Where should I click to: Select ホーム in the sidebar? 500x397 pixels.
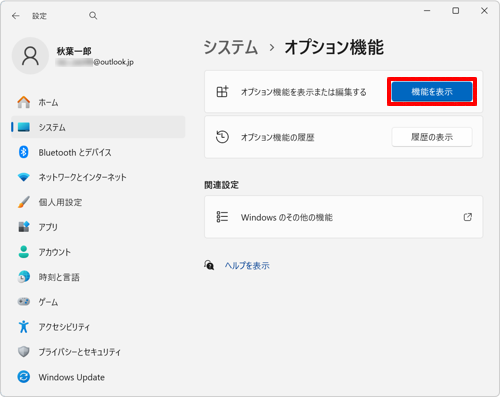click(x=48, y=102)
